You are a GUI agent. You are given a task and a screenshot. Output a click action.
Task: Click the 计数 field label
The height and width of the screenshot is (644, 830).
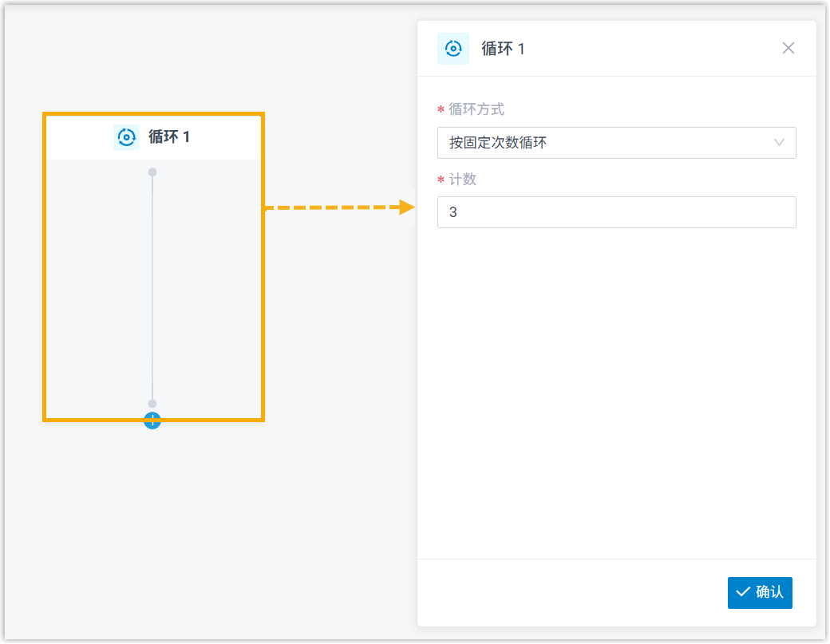463,180
